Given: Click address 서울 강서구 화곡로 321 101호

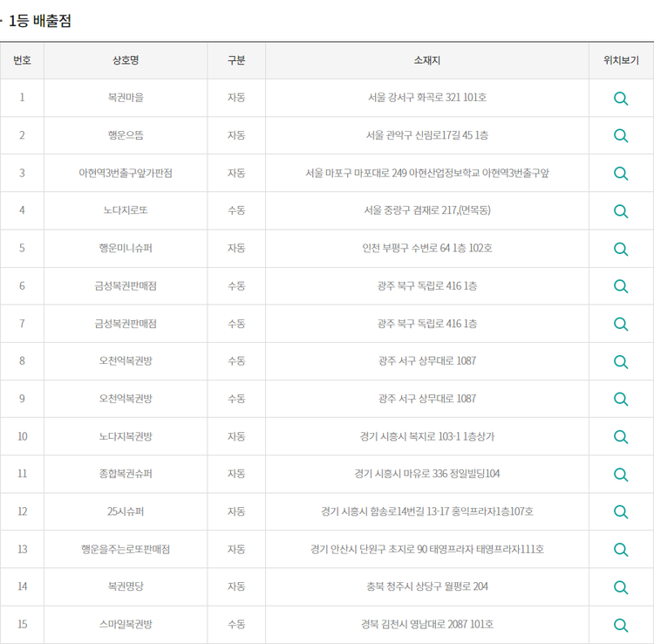Looking at the screenshot, I should (x=427, y=98).
